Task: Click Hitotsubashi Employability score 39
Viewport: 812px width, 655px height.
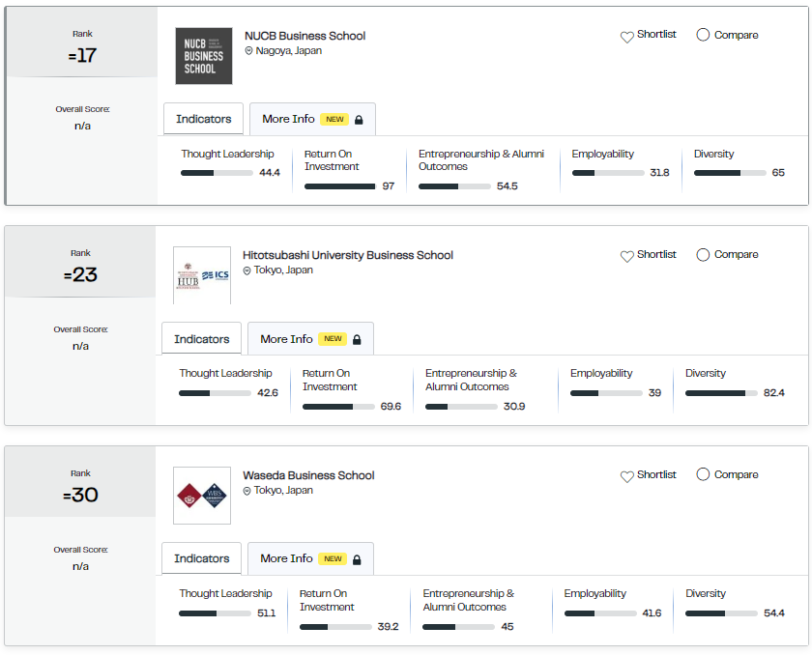Action: 654,393
